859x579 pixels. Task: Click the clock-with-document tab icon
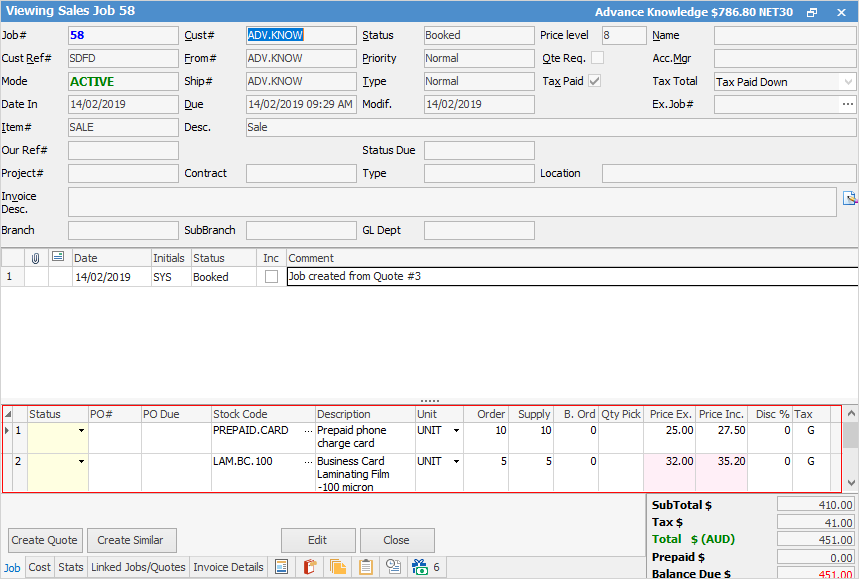(x=394, y=567)
